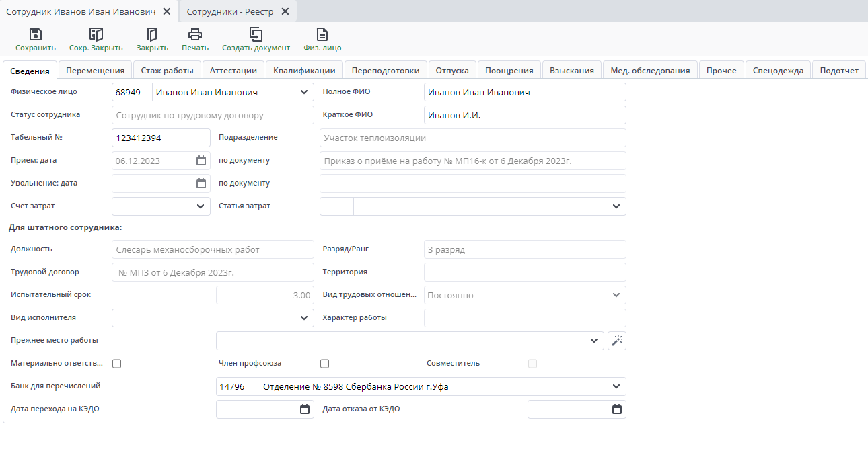Toggle Член профсоюза checkbox
This screenshot has height=451, width=868.
[325, 364]
